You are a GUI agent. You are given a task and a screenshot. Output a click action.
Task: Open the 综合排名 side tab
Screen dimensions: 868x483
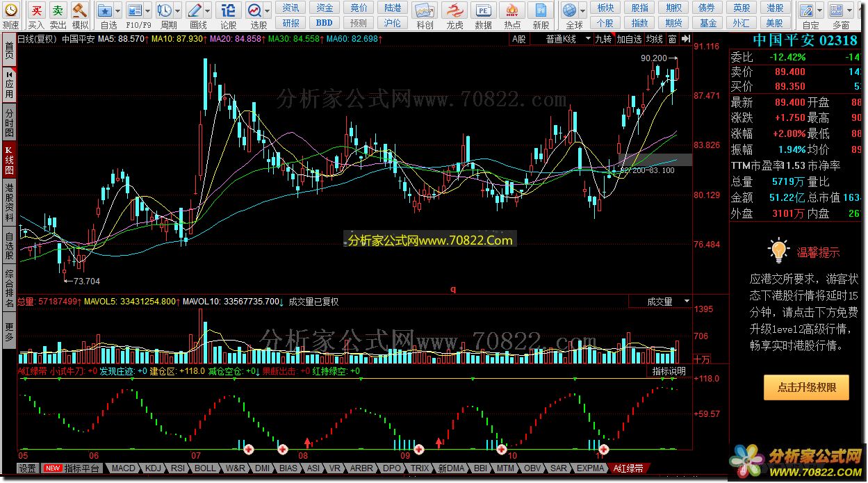(x=9, y=288)
